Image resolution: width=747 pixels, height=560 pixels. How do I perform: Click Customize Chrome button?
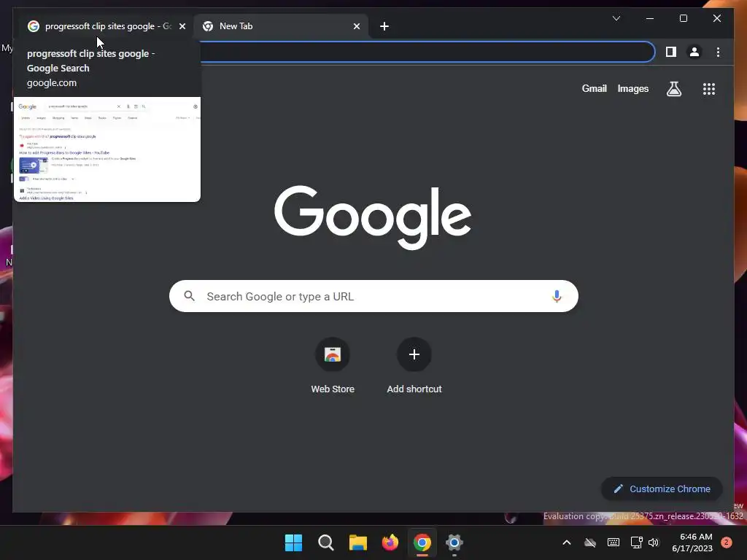click(x=662, y=489)
